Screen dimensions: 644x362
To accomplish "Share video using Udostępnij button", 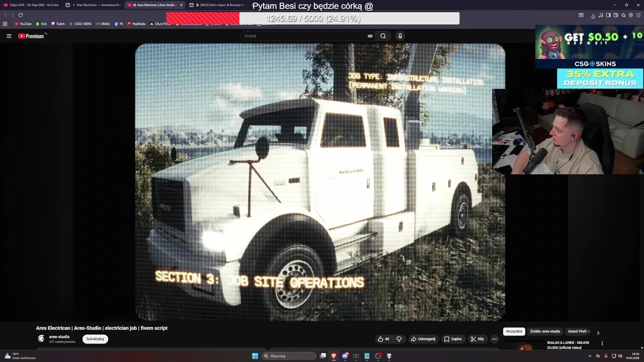I will click(423, 339).
